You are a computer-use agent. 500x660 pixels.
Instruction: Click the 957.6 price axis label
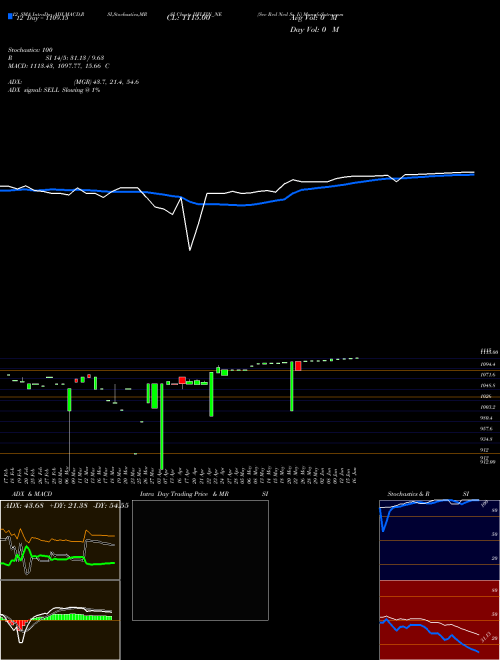[x=487, y=428]
